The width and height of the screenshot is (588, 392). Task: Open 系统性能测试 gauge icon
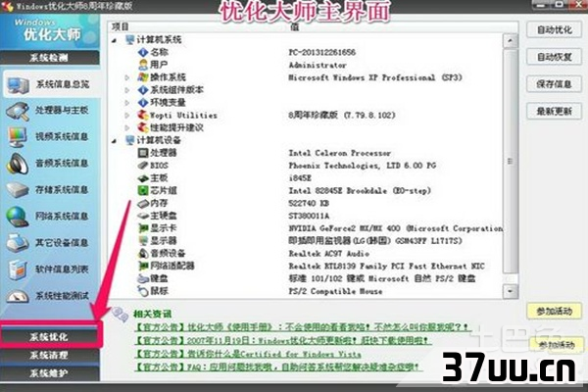tap(18, 296)
